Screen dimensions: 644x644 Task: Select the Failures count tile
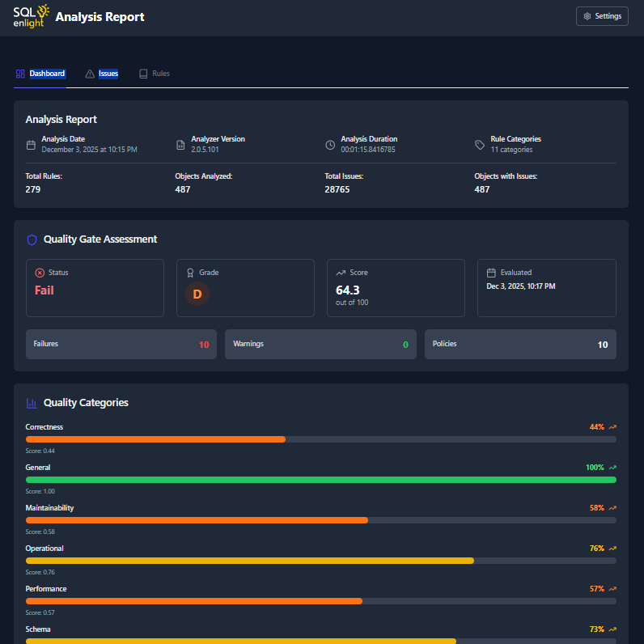pyautogui.click(x=121, y=344)
